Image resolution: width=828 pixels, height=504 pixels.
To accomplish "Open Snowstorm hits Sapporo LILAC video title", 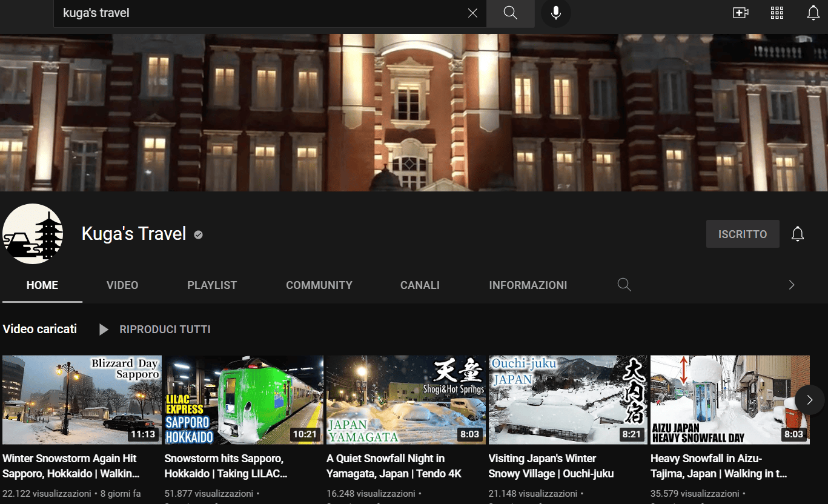I will pos(226,466).
